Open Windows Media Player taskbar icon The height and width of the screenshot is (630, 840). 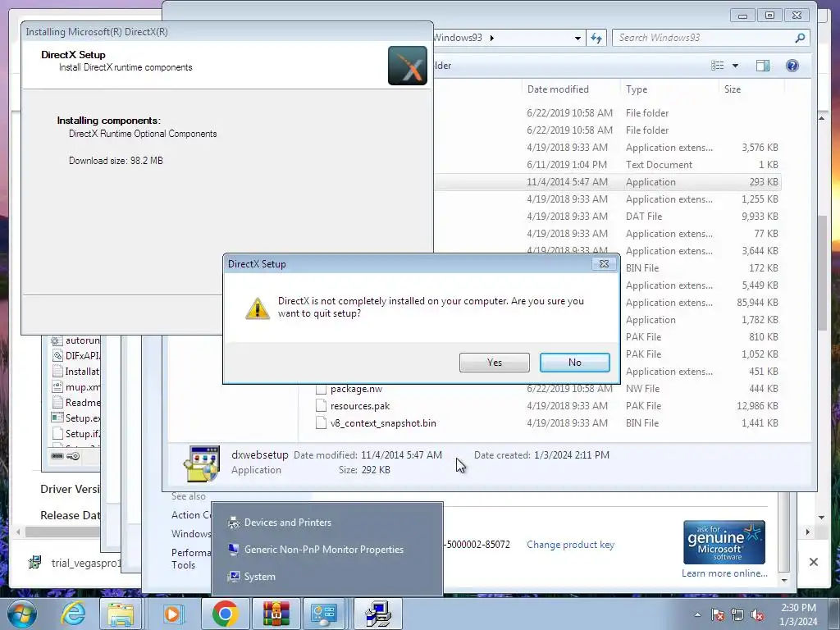[172, 614]
